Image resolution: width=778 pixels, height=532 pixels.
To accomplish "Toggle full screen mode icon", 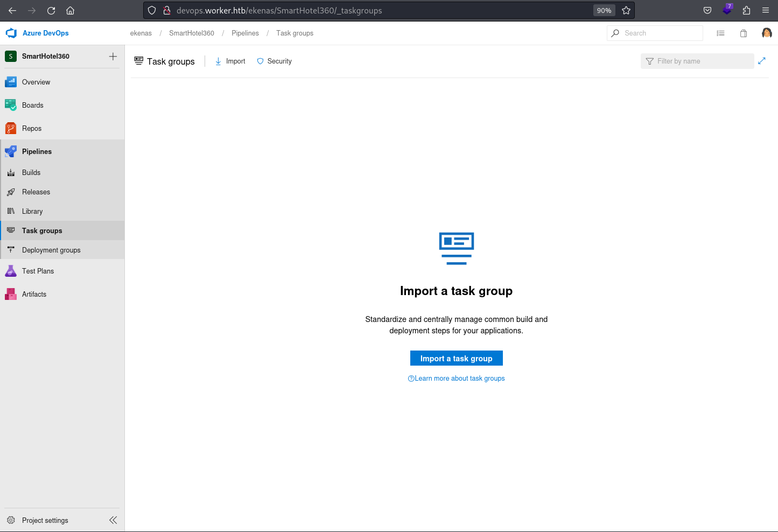I will click(x=762, y=61).
